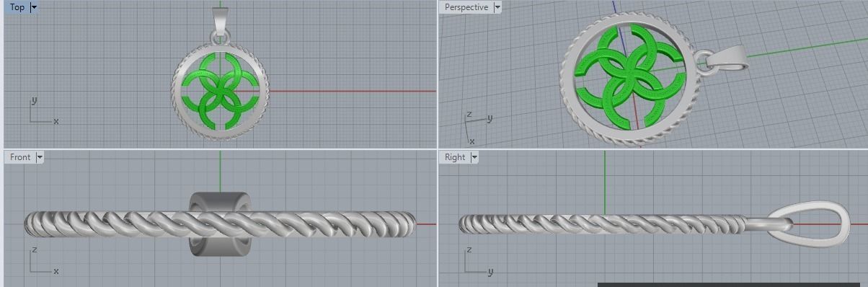This screenshot has width=868, height=287.
Task: Select the green emblem in Top viewport
Action: coord(221,92)
